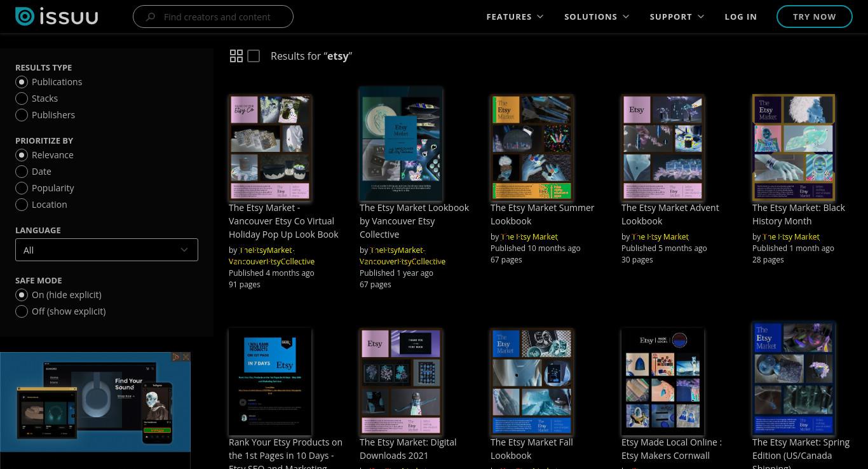Click title The Etsy Market Advent Lookbook
868x469 pixels.
coord(670,214)
